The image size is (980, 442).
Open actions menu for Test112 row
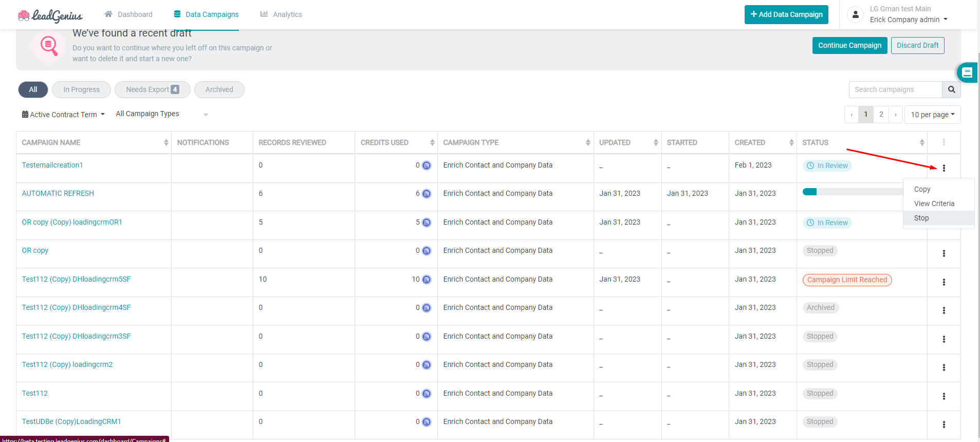pyautogui.click(x=944, y=396)
